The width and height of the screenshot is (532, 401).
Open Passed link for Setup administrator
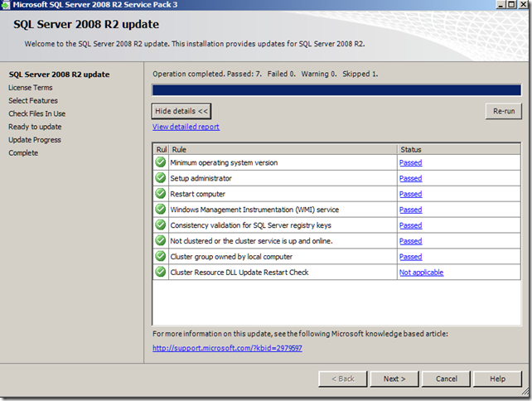click(410, 178)
